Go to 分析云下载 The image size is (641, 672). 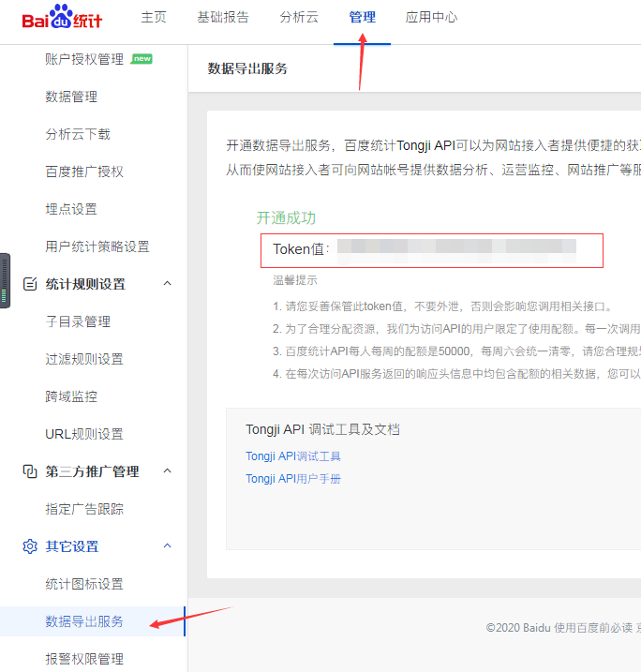78,134
